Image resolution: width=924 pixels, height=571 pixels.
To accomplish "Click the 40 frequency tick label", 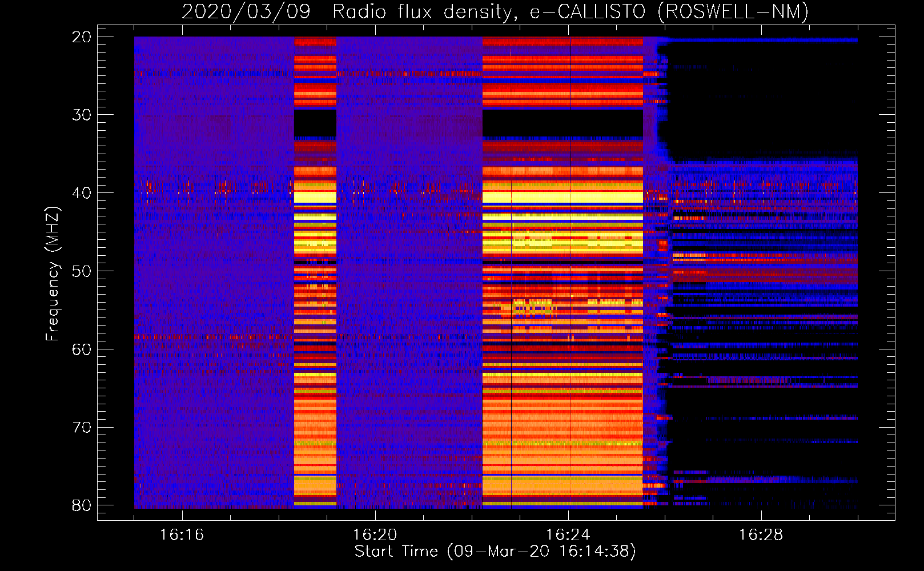I will coord(82,193).
